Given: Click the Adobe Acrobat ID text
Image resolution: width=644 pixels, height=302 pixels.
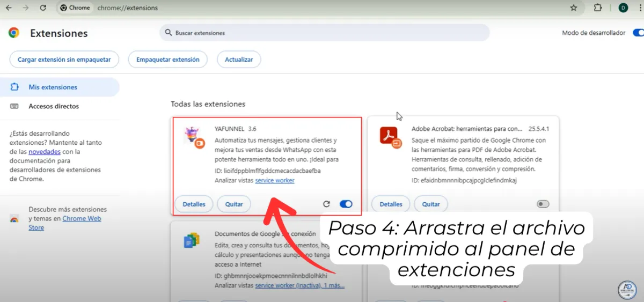Looking at the screenshot, I should click(464, 180).
